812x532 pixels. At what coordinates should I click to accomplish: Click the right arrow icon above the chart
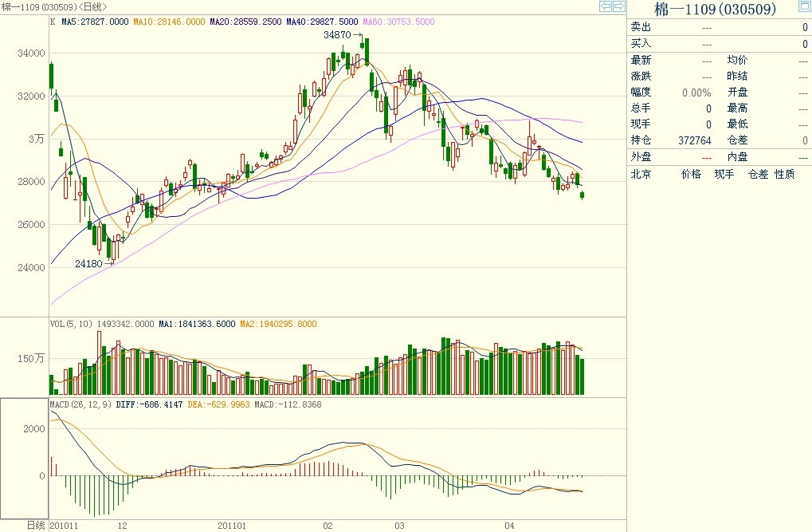(618, 7)
